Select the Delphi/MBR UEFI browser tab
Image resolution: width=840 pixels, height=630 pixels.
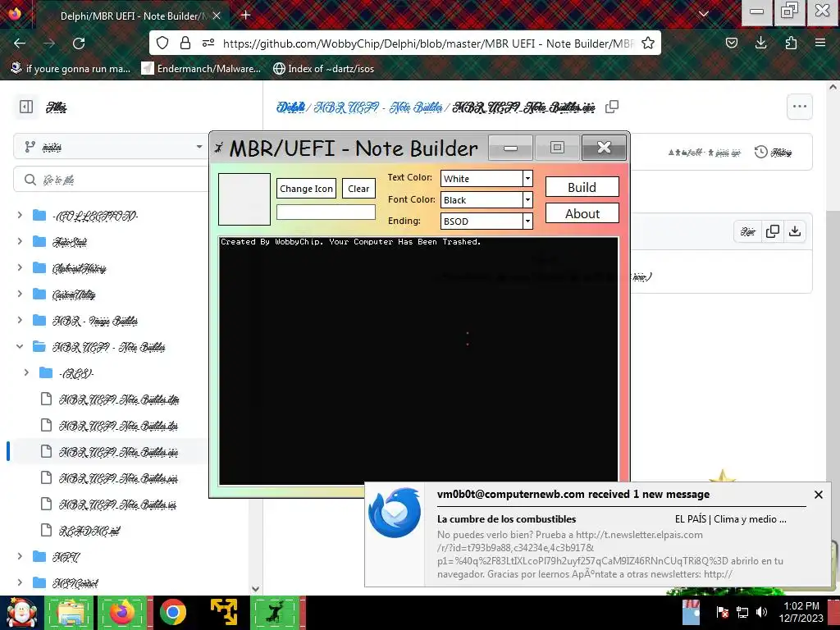click(132, 16)
